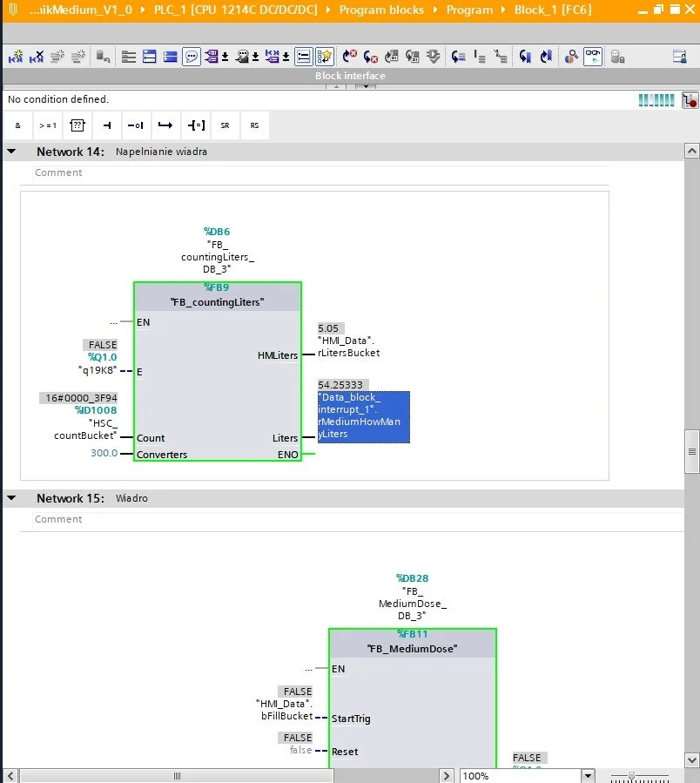Click Update inconsistent block calls icon
Viewport: 700px width, 783px height.
tap(392, 57)
